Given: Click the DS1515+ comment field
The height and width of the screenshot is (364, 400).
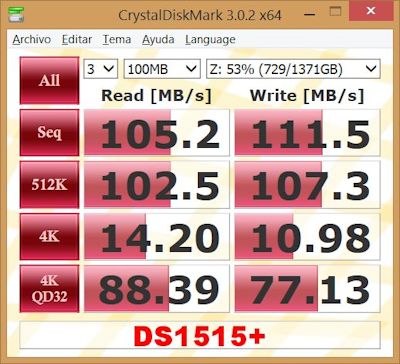Looking at the screenshot, I should point(200,335).
